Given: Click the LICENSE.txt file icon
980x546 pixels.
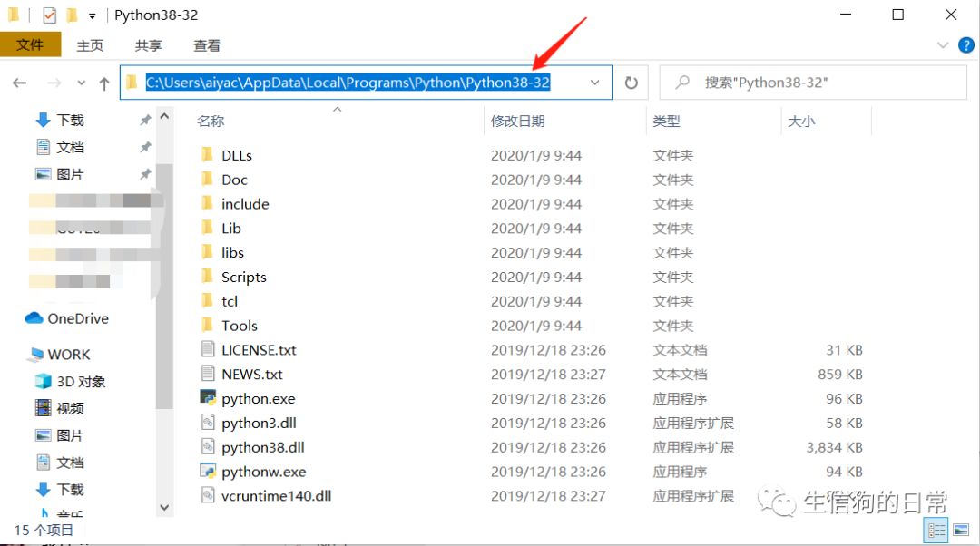Looking at the screenshot, I should [208, 348].
